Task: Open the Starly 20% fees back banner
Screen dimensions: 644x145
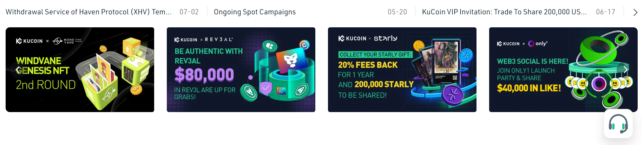Action: (x=402, y=70)
